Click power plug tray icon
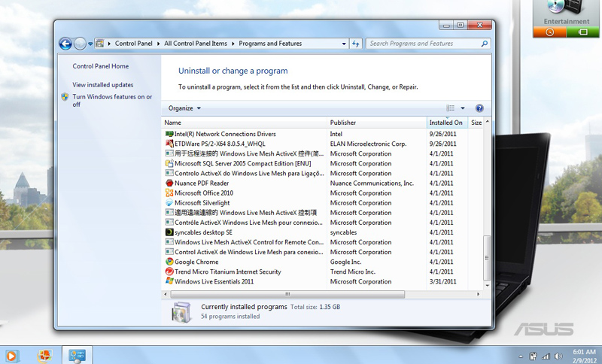The height and width of the screenshot is (364, 602). pyautogui.click(x=533, y=356)
